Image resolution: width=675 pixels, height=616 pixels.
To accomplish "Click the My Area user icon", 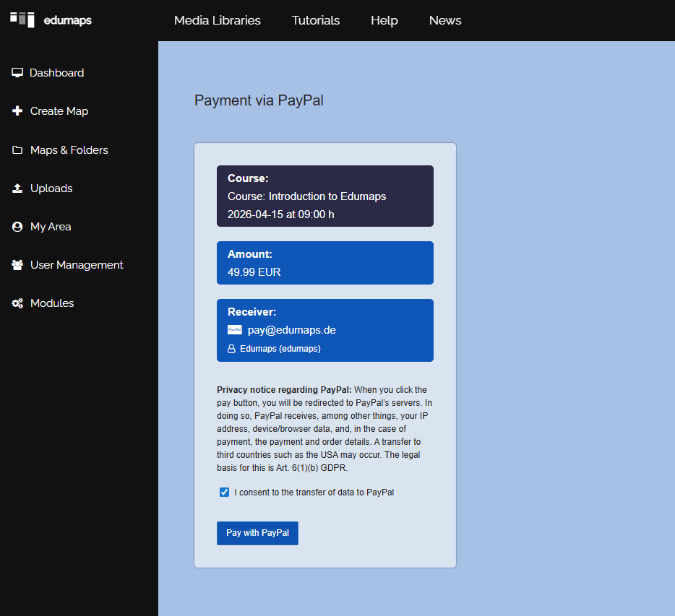I will [x=17, y=227].
